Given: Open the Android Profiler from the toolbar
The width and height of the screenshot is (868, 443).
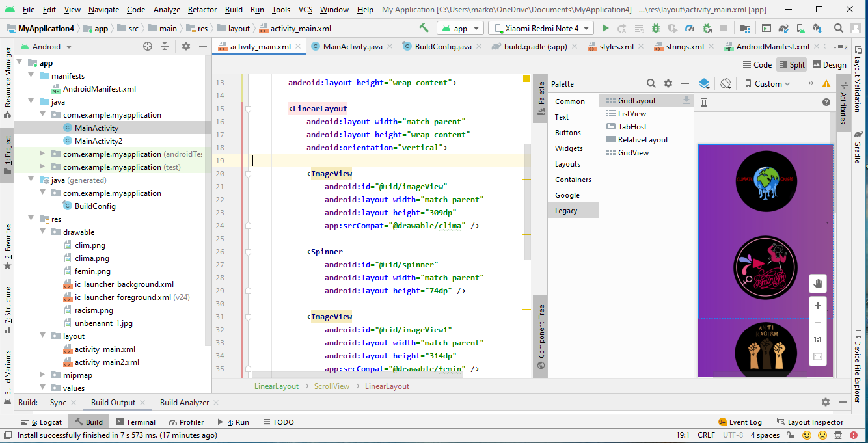Looking at the screenshot, I should click(690, 29).
